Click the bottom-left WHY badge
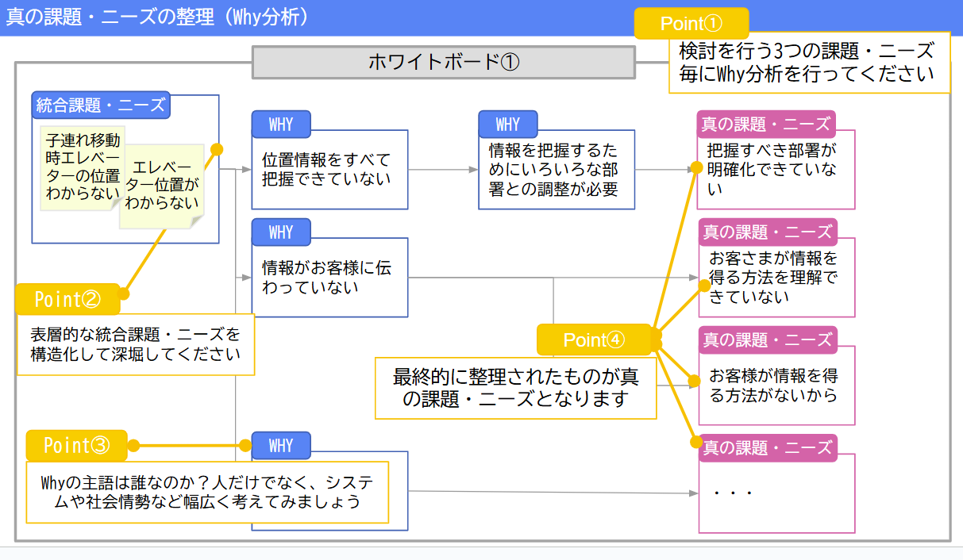 click(280, 445)
